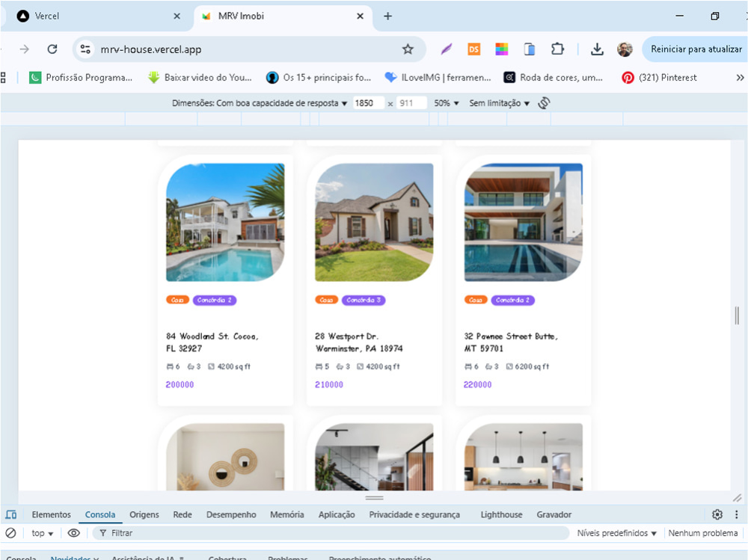Open the Privacidade e segurança tab
Image resolution: width=748 pixels, height=560 pixels.
click(414, 514)
